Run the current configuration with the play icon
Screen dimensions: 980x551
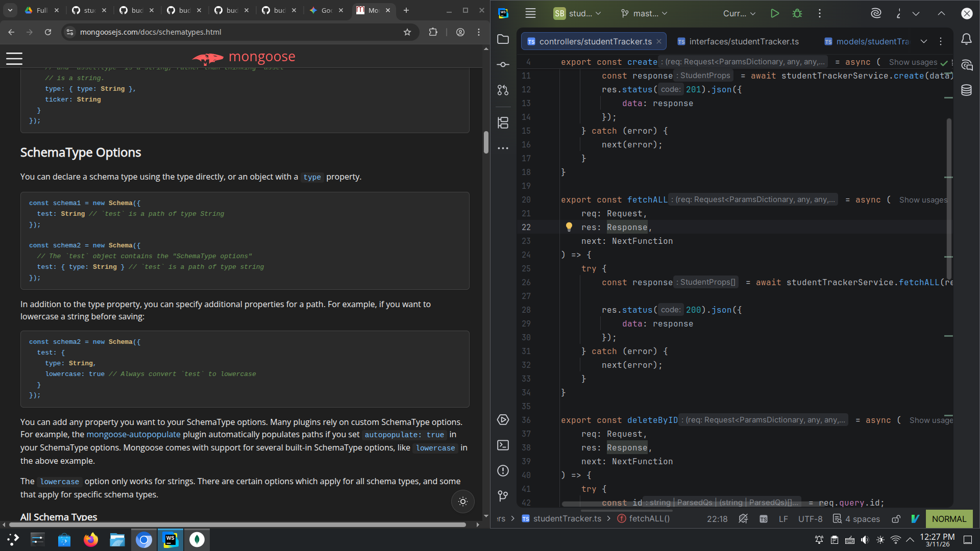(x=774, y=14)
